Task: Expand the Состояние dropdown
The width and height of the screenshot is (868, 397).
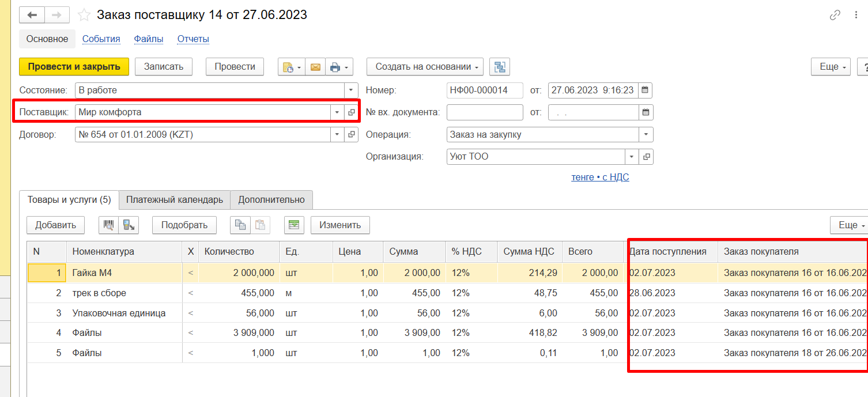Action: tap(351, 90)
